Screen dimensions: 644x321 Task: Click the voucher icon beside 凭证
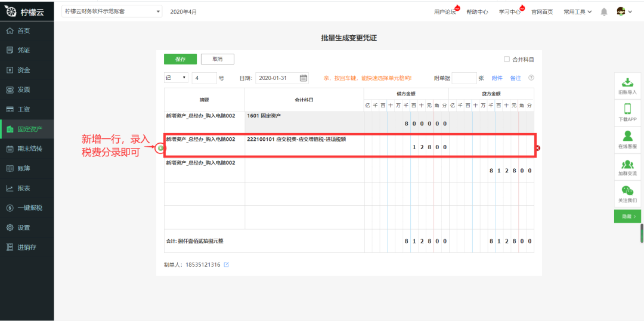(x=10, y=51)
